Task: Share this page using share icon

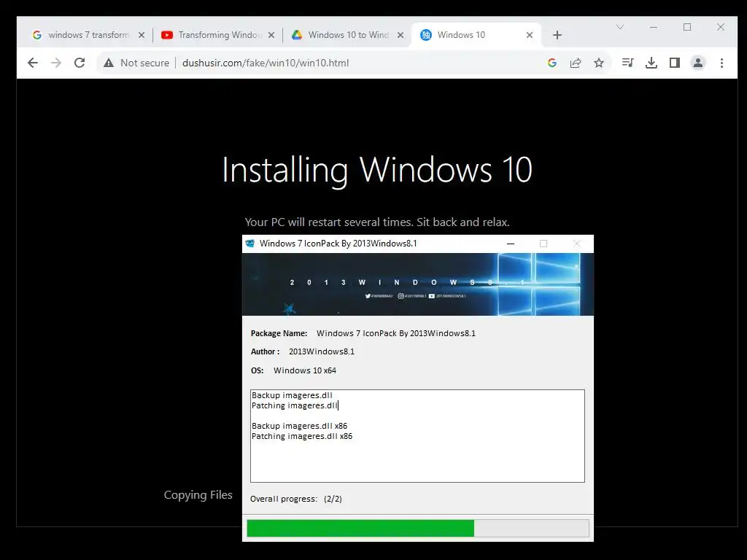Action: 576,63
